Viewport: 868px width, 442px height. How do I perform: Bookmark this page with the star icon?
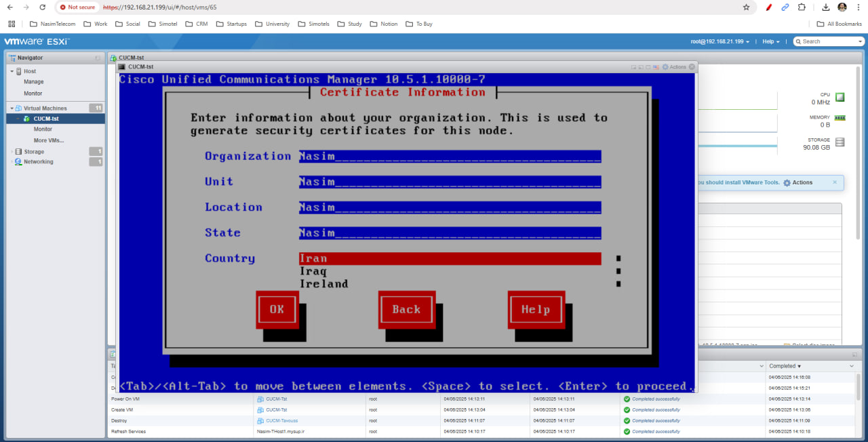747,7
